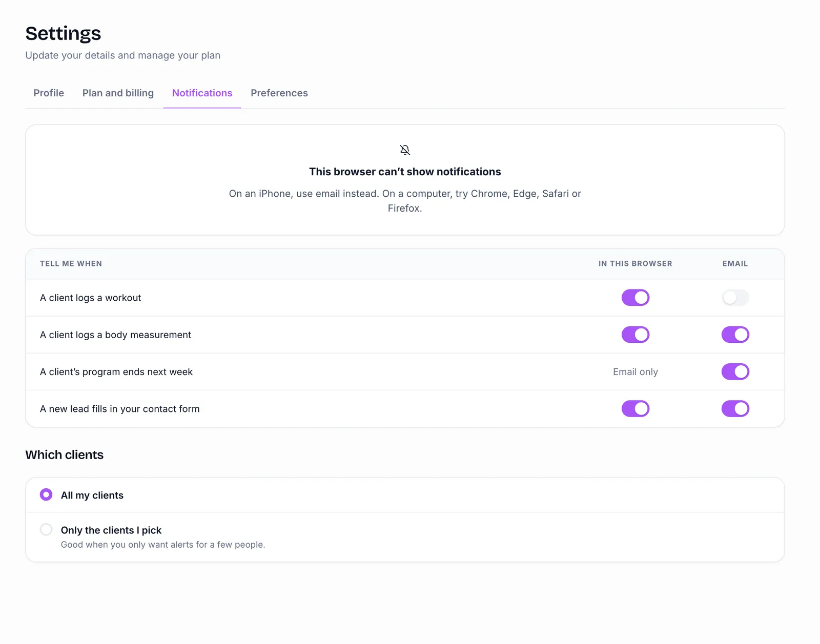Click 'A client's program ends next week' text
Viewport: 820px width, 644px height.
(x=116, y=372)
